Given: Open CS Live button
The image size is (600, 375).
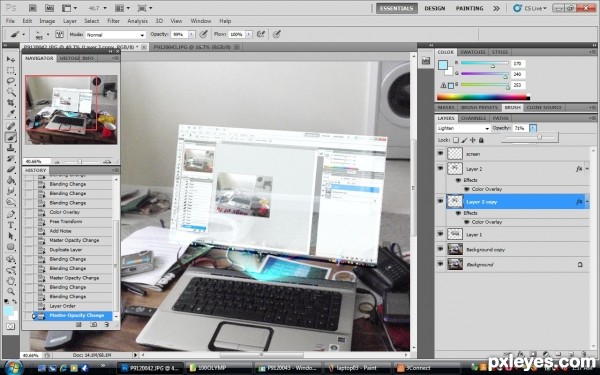Looking at the screenshot, I should tap(530, 8).
